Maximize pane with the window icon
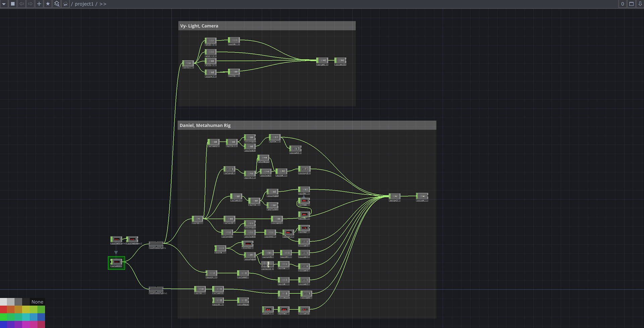 [x=631, y=4]
